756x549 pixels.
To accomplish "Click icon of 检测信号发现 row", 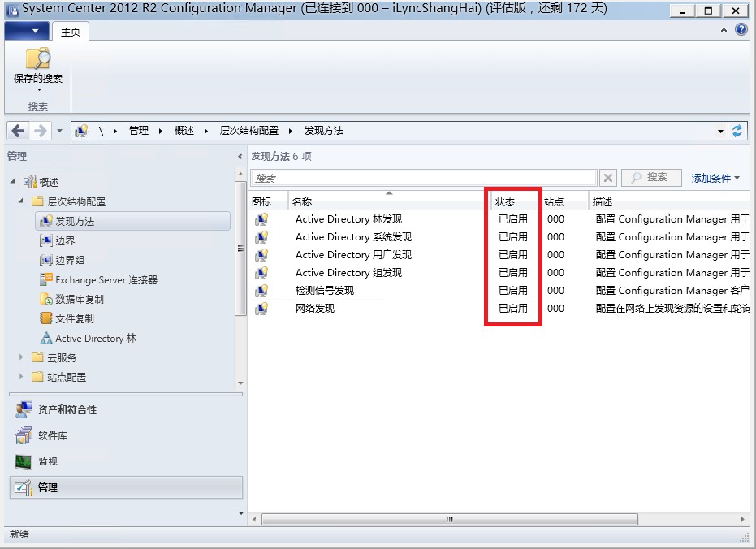I will pyautogui.click(x=261, y=291).
